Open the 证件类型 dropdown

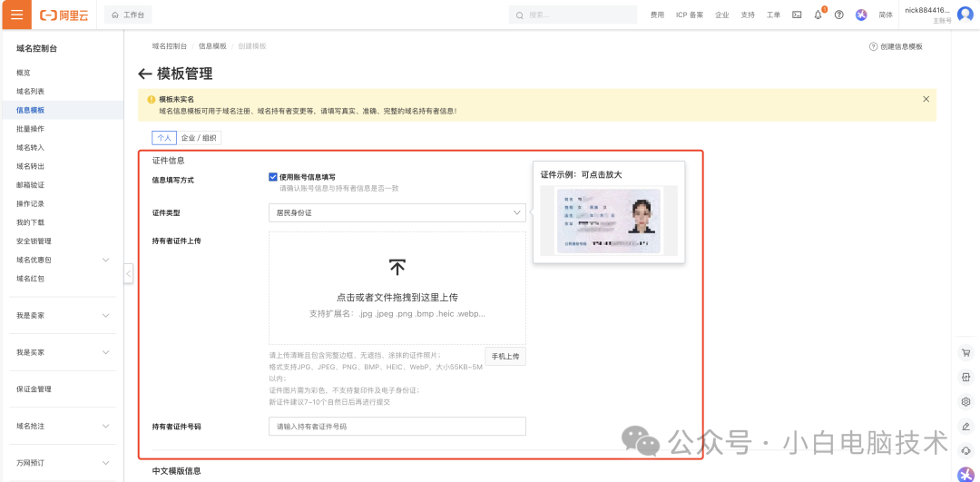coord(397,212)
